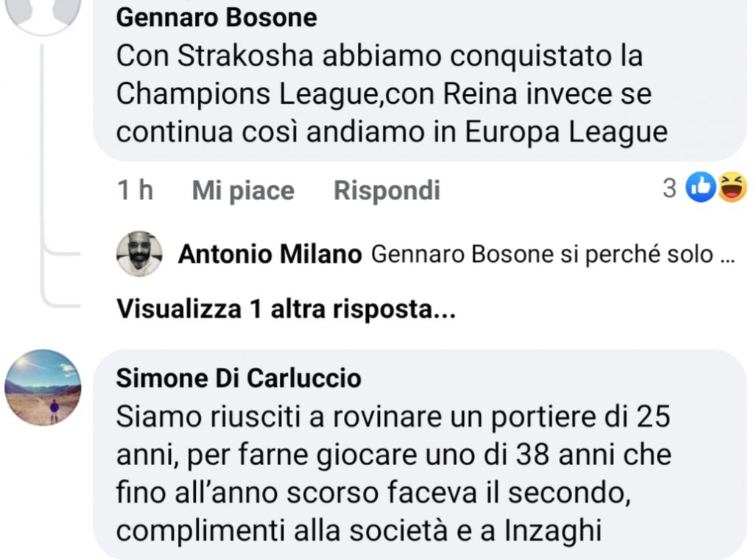Reply to Gennaro Bosone using Rispondi

[387, 191]
